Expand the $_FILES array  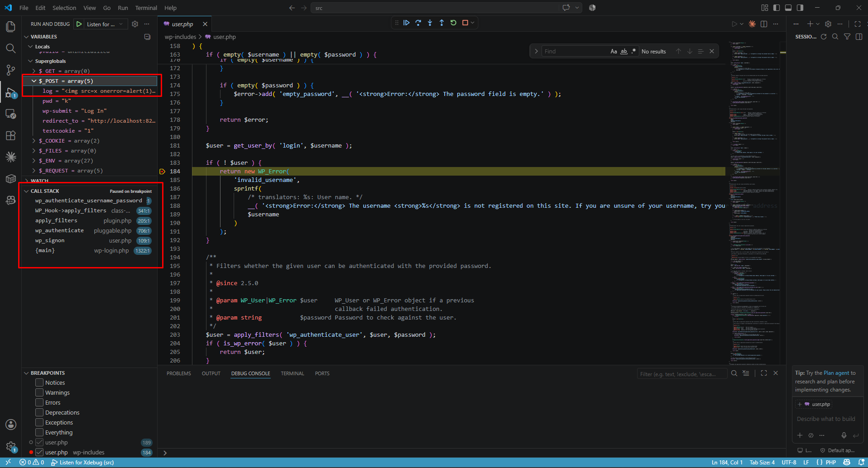[34, 151]
